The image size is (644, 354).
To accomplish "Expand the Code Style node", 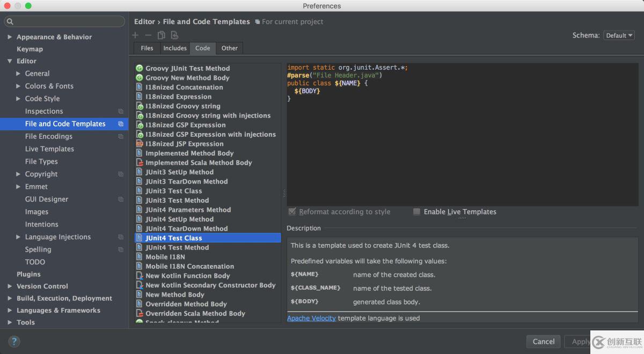I will coord(18,99).
